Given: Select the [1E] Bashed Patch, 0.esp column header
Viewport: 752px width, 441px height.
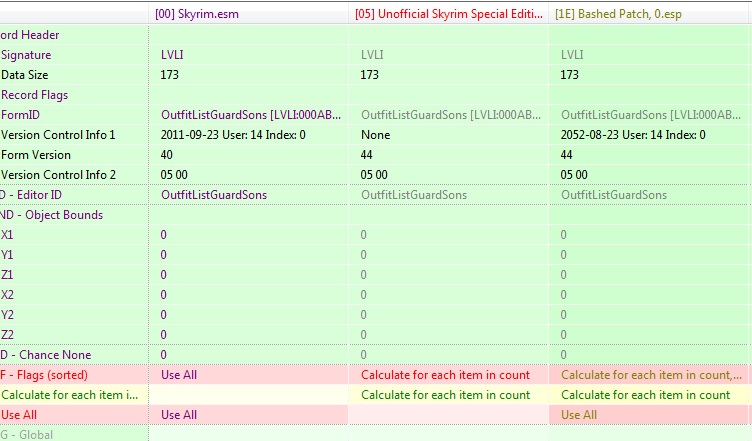Looking at the screenshot, I should (618, 14).
